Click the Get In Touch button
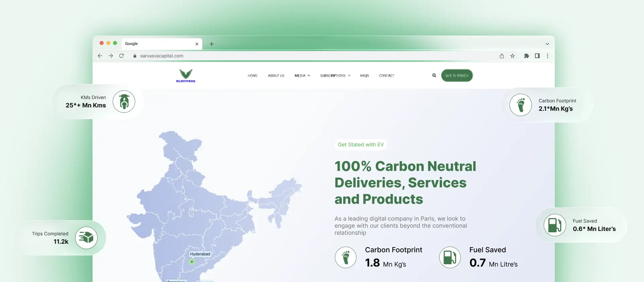Viewport: 644px width, 282px height. click(x=457, y=76)
